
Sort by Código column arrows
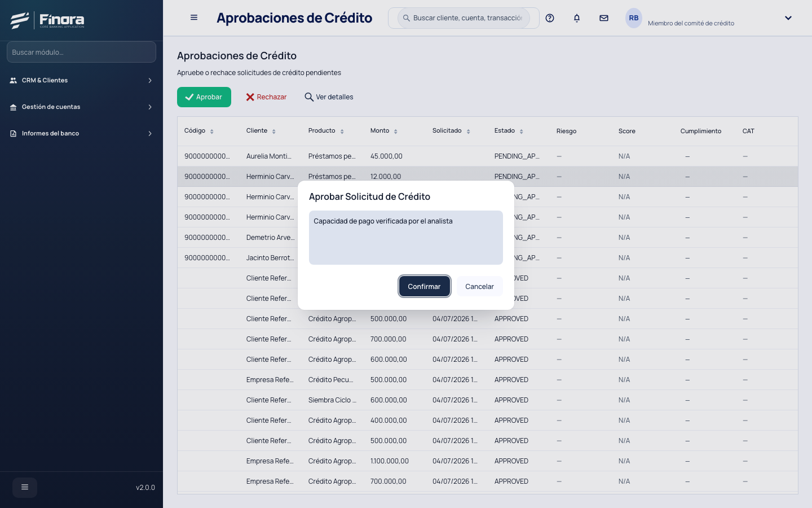point(212,132)
